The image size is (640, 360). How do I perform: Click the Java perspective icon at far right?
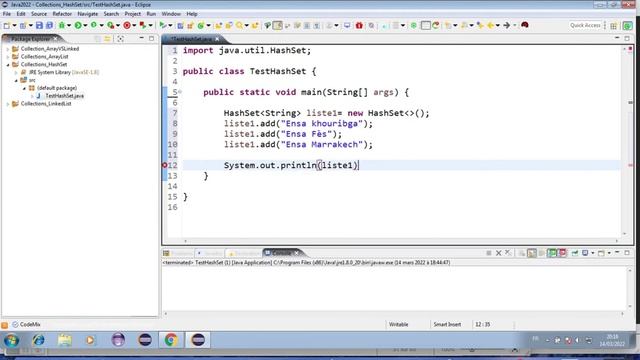click(627, 26)
